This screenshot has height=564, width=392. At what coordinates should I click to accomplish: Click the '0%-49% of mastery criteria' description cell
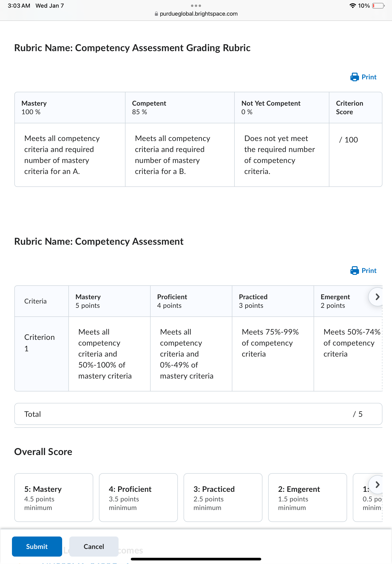click(191, 354)
